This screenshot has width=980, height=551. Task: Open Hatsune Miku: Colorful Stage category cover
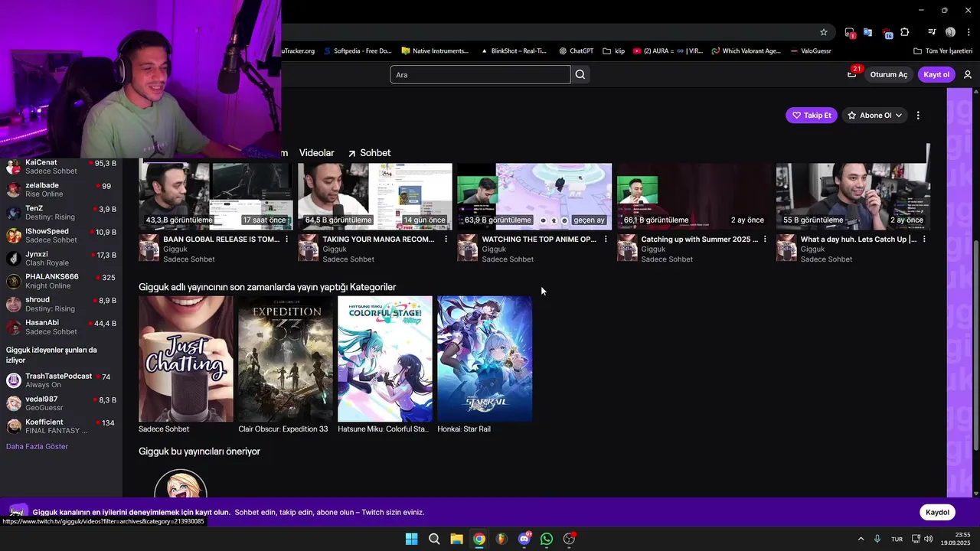pos(385,359)
